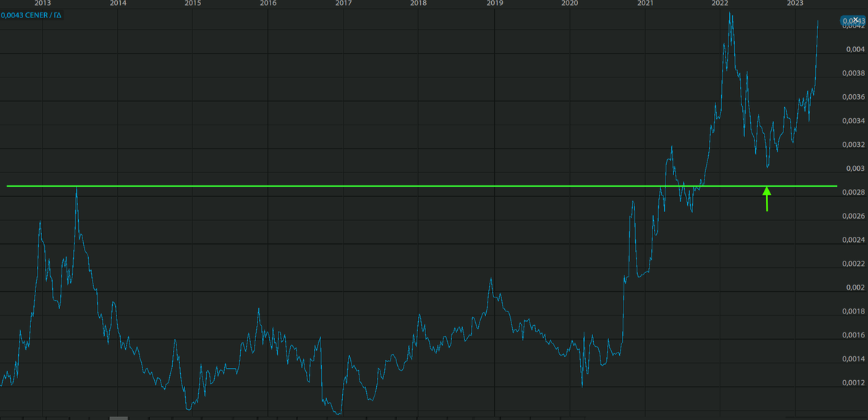Click the 0,0032 price axis label

pyautogui.click(x=855, y=144)
